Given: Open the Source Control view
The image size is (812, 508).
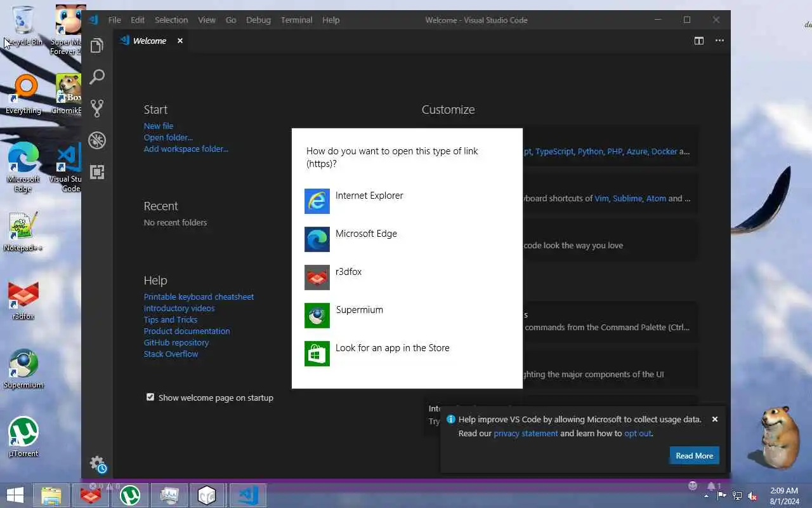Looking at the screenshot, I should pos(97,109).
